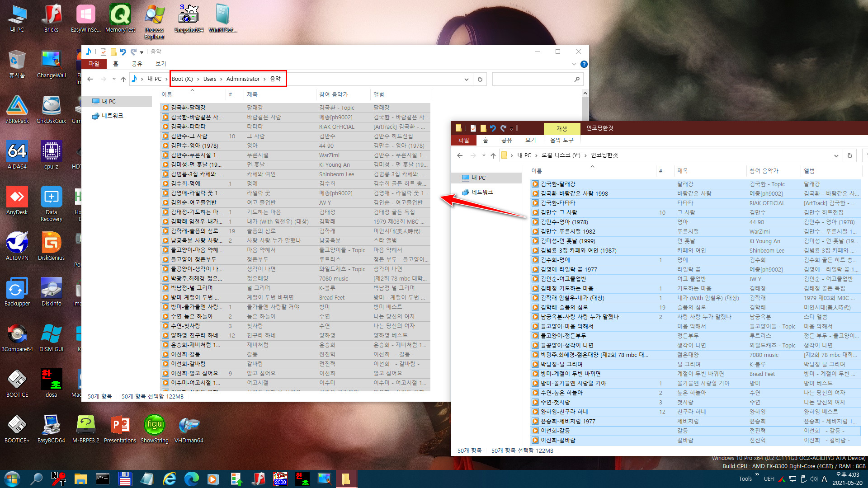Expand the ribbon in 음악 window
The width and height of the screenshot is (868, 488).
tap(574, 64)
